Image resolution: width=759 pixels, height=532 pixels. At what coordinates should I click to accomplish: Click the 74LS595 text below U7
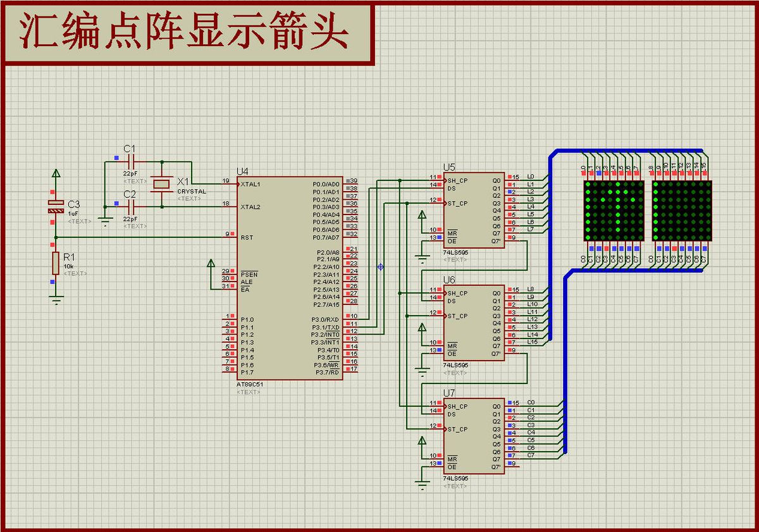coord(455,478)
